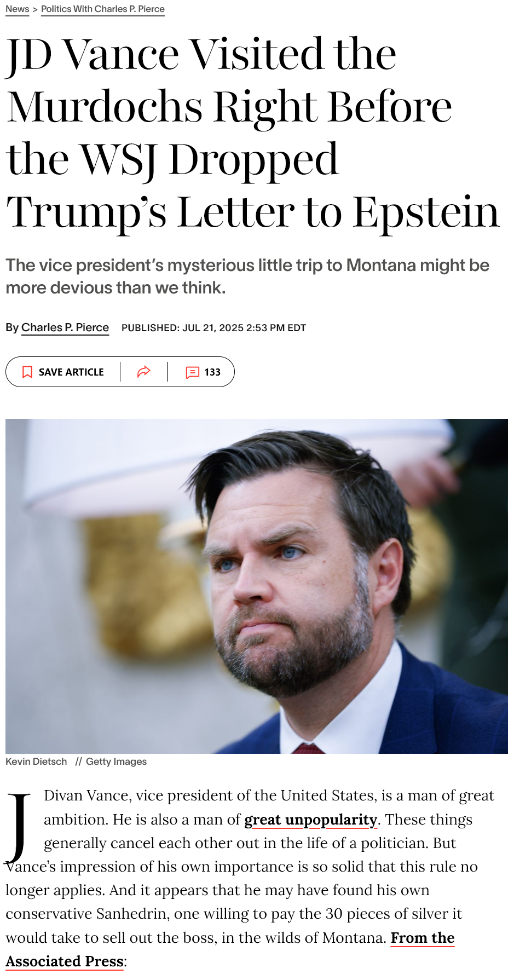Click the share arrow icon
This screenshot has height=980, width=514.
click(144, 372)
